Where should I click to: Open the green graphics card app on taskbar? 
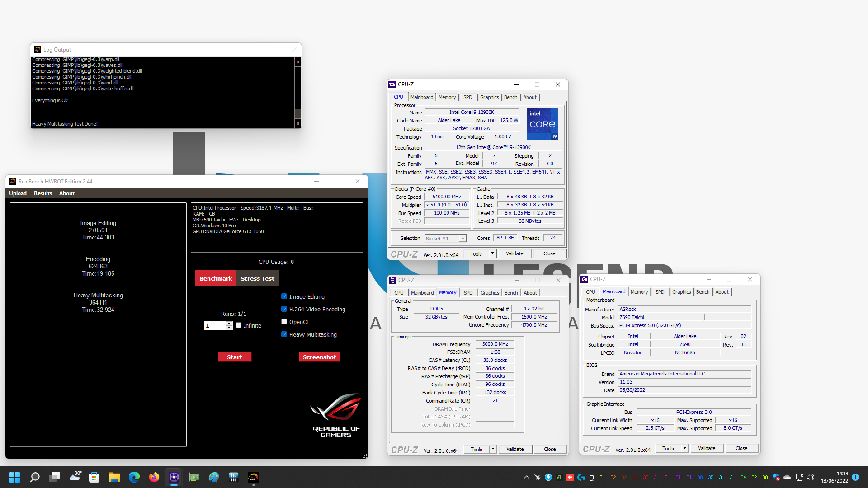click(x=194, y=477)
